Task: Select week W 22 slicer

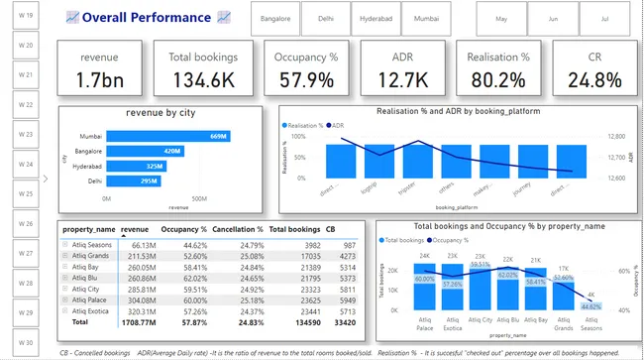Action: pos(26,104)
